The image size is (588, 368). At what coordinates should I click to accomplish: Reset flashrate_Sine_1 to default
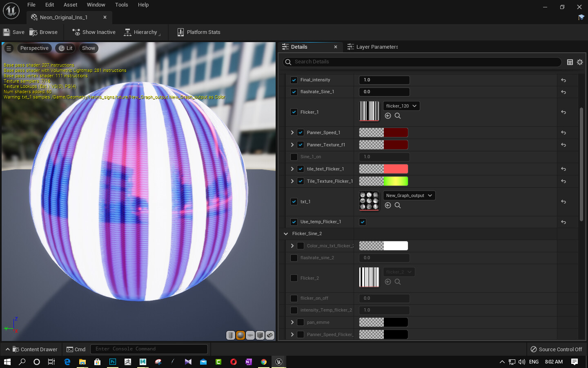tap(563, 92)
